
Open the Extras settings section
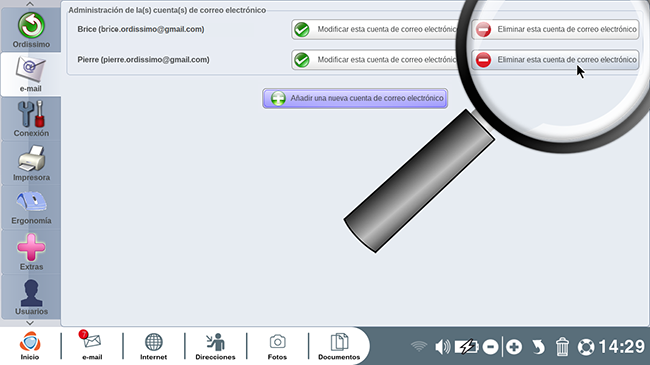pyautogui.click(x=31, y=252)
